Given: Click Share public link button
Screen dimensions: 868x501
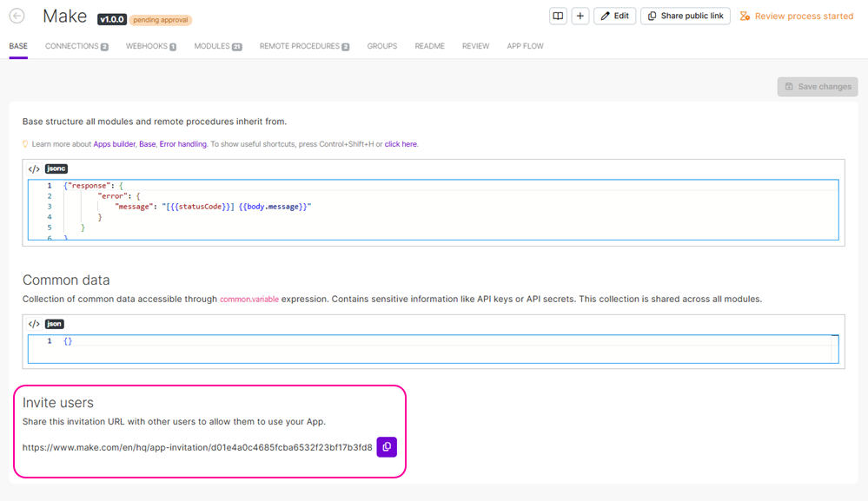Looking at the screenshot, I should (x=685, y=16).
